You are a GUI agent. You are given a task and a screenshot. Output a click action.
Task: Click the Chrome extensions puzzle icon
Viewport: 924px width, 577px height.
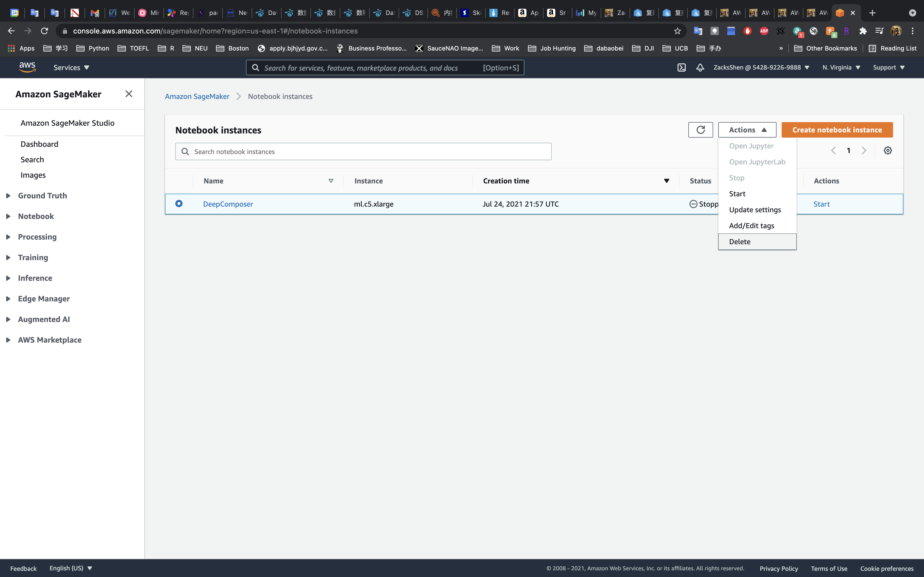point(863,31)
